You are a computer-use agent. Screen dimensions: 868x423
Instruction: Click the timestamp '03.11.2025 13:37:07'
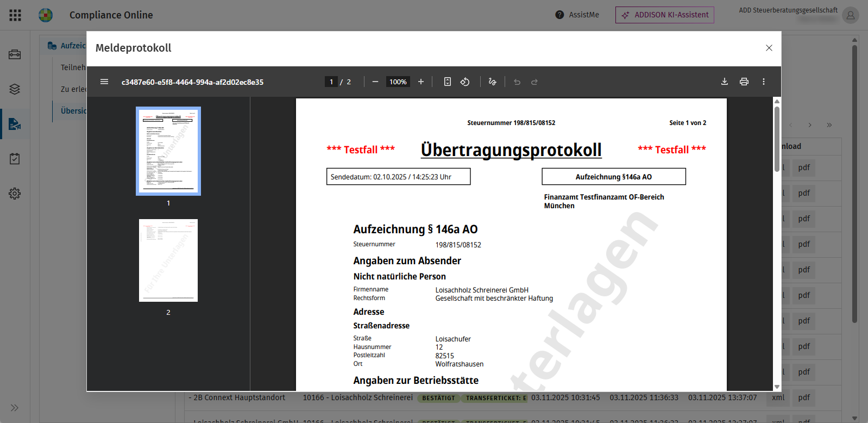point(722,397)
